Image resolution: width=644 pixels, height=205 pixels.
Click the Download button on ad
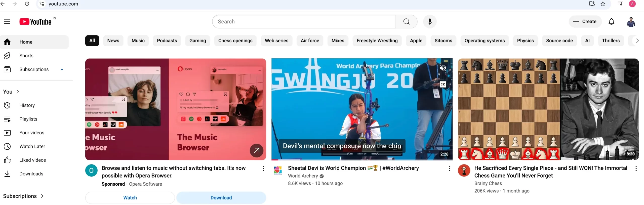(x=221, y=198)
